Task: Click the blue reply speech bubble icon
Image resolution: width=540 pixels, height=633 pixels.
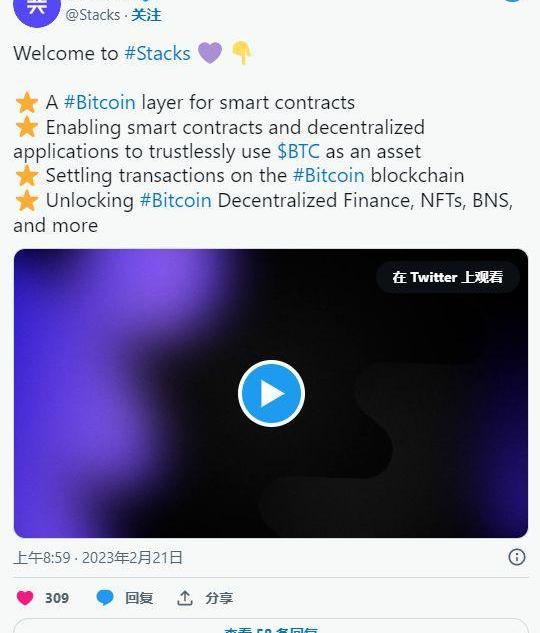Action: (x=105, y=598)
